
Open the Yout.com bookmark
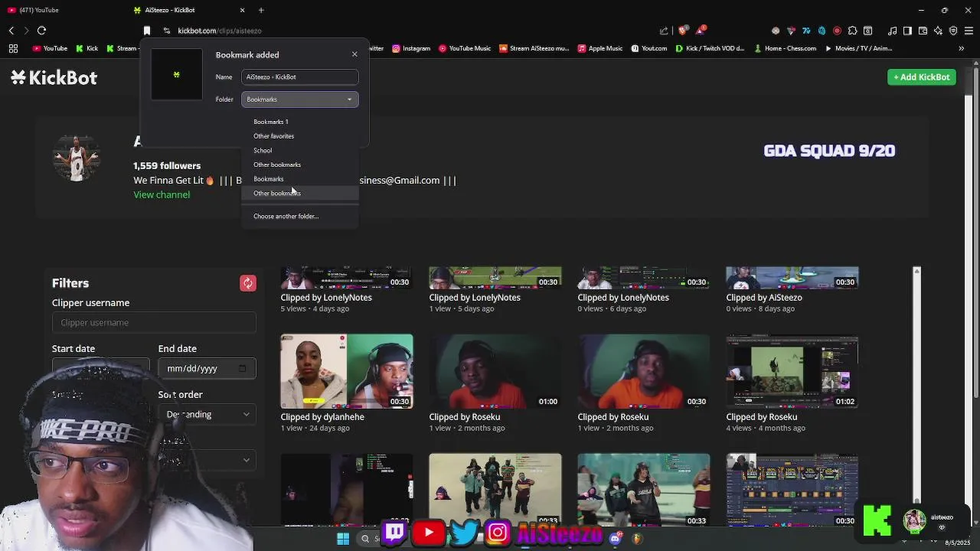(649, 48)
